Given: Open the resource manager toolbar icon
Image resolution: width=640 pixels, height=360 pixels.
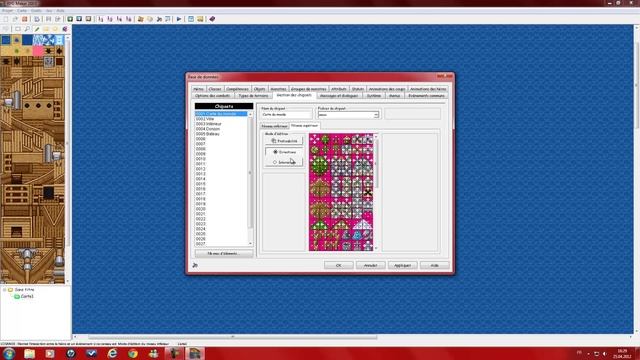Looking at the screenshot, I should click(x=150, y=19).
